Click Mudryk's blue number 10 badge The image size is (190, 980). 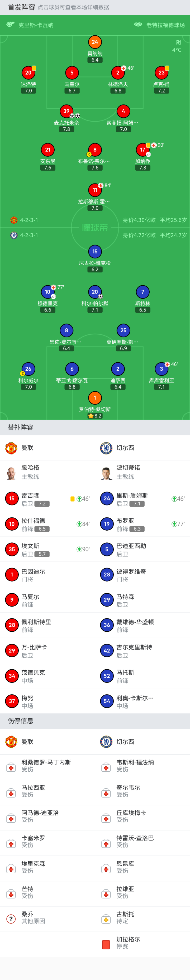47,292
